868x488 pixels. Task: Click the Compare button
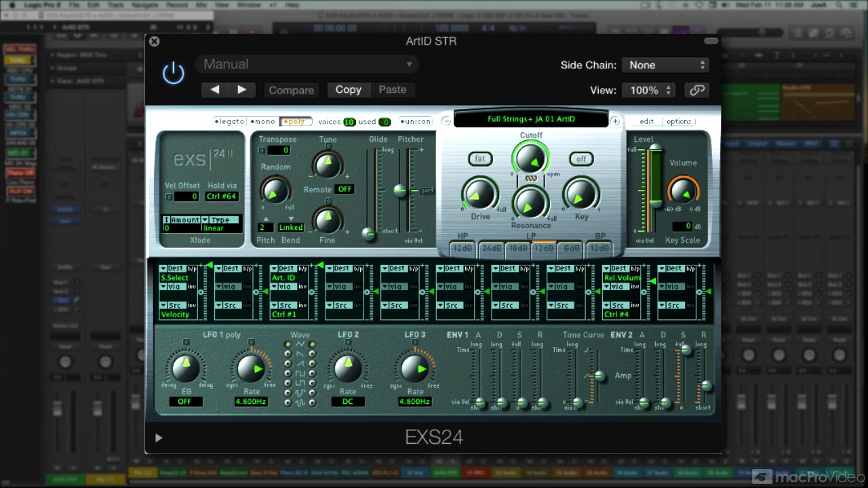(x=292, y=90)
